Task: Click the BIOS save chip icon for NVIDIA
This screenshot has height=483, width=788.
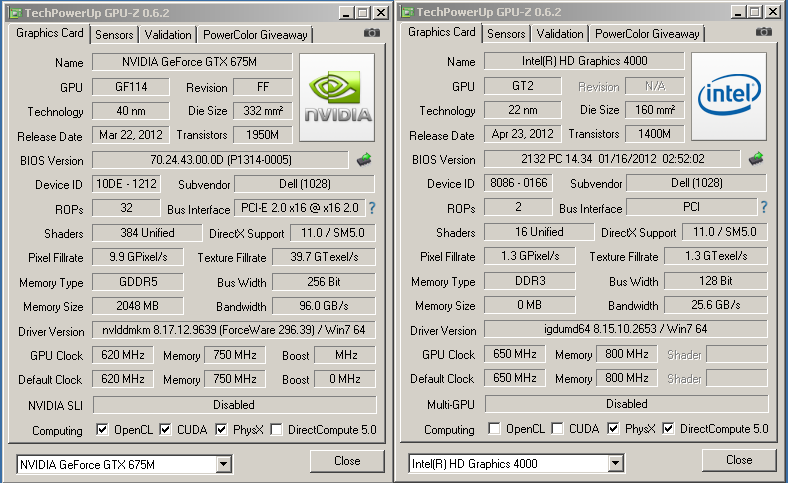Action: click(365, 159)
